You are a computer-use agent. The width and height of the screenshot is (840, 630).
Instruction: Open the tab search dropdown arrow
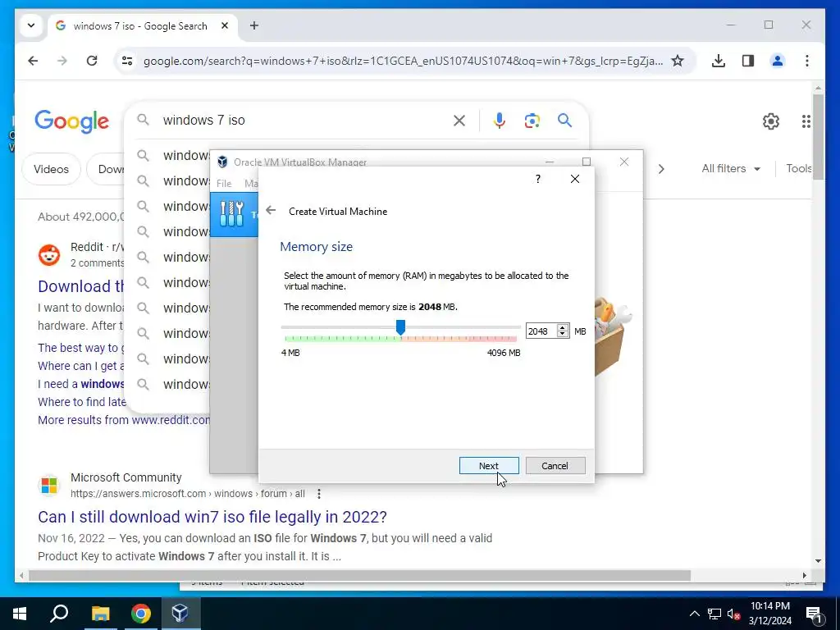pos(31,25)
